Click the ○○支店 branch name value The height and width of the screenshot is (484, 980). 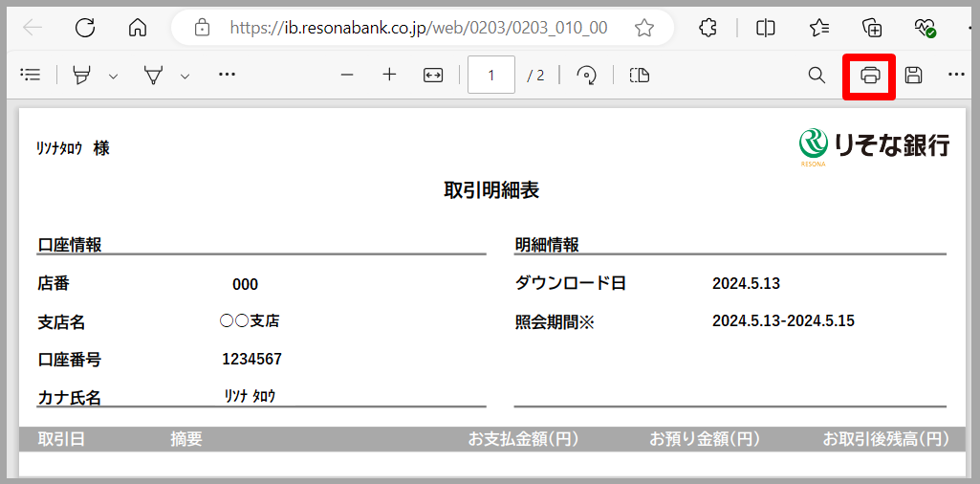250,321
